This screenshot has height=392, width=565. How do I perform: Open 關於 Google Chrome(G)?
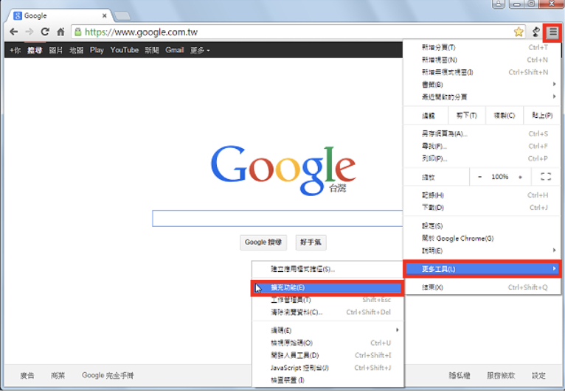(x=482, y=238)
